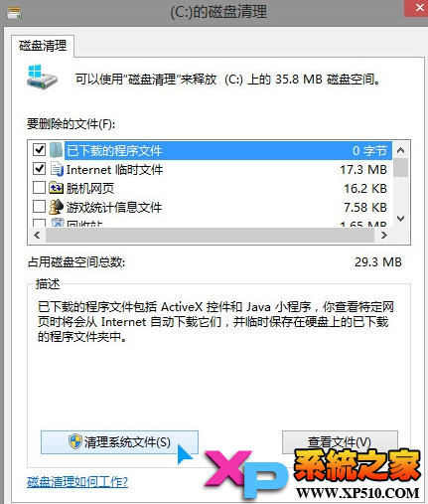Uncheck the Internet 临时文件 checkbox

39,169
